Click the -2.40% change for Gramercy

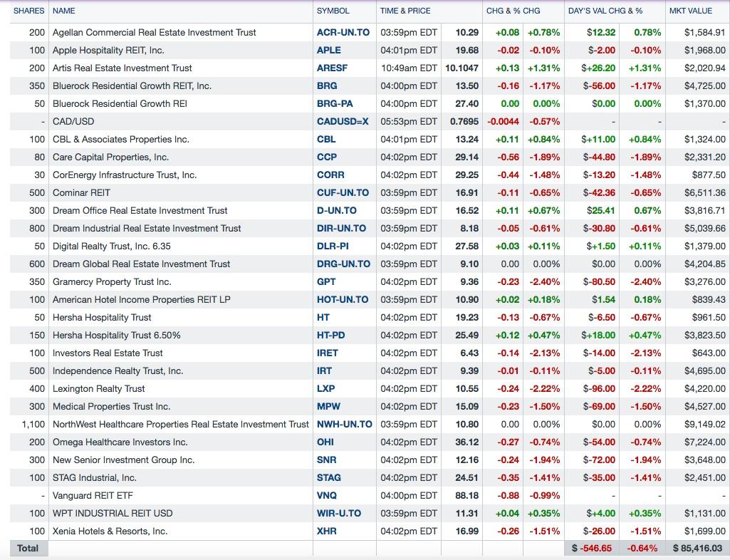pos(544,282)
